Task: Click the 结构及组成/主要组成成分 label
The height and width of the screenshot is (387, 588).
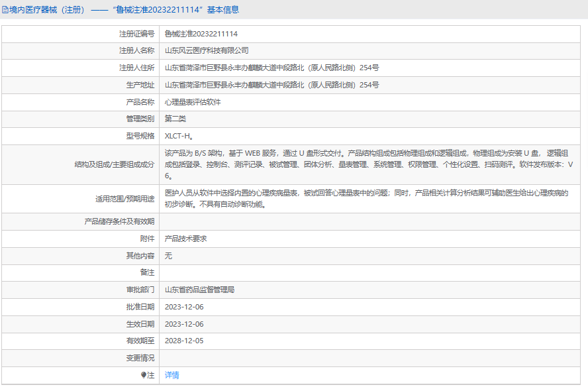Action: pos(115,164)
